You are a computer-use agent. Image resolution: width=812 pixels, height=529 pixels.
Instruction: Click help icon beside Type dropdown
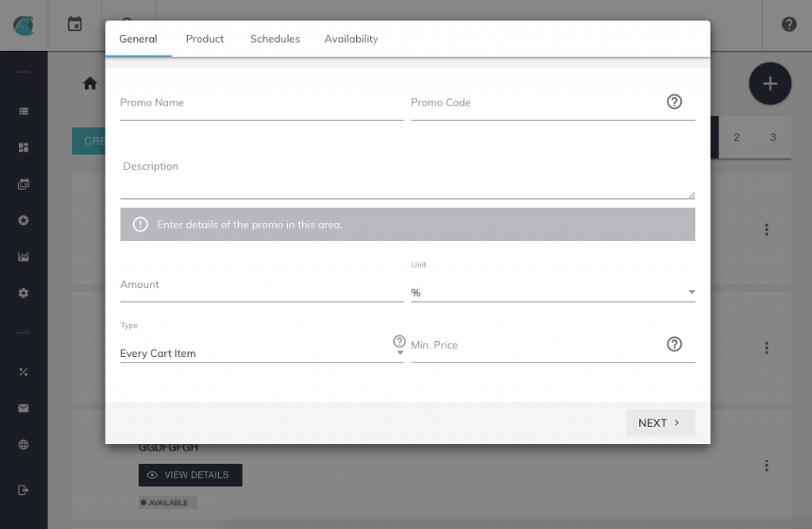point(399,341)
